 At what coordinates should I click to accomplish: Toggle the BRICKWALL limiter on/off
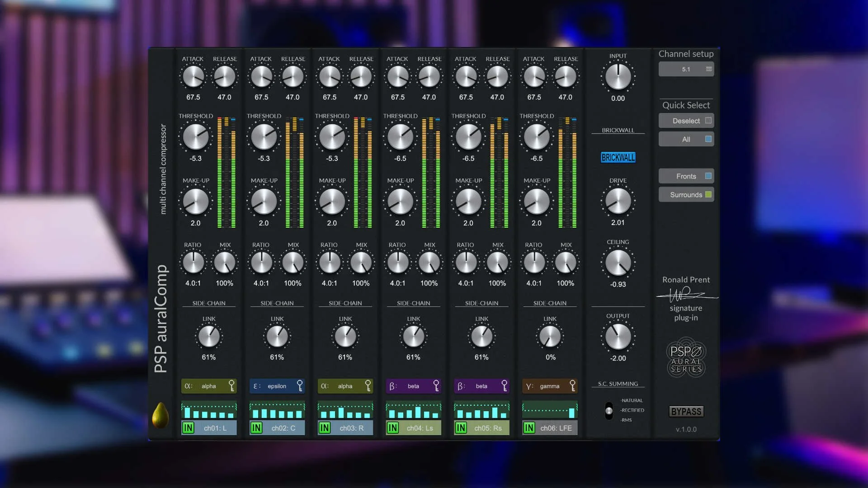(x=618, y=157)
